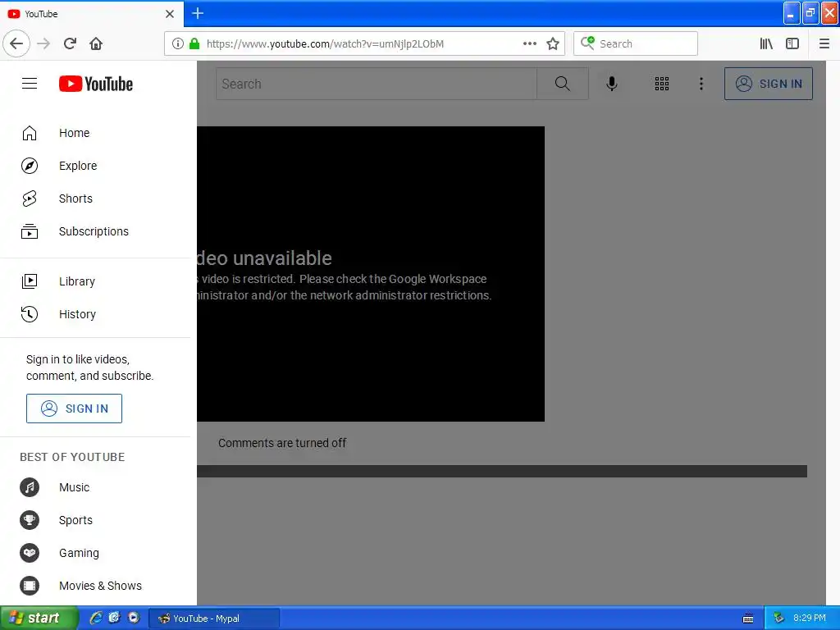
Task: Close the YouTube tab
Action: (170, 14)
